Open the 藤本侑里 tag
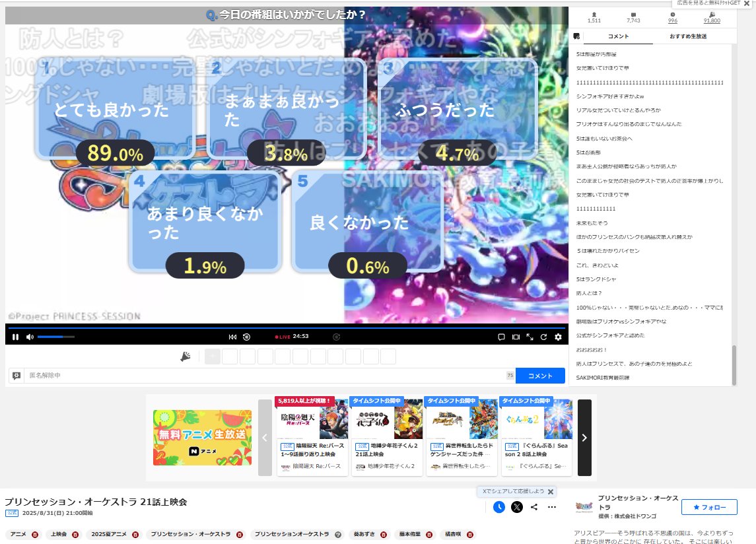The height and width of the screenshot is (544, 756). (x=410, y=534)
